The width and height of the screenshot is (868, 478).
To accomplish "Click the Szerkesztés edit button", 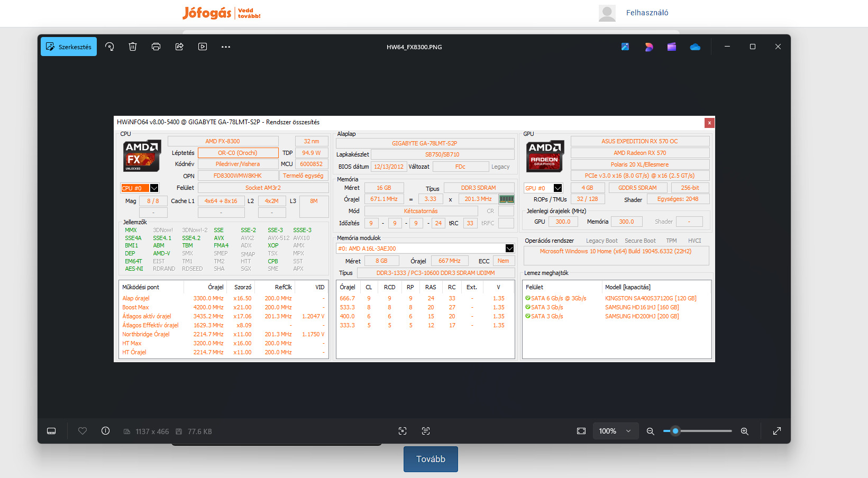I will 69,47.
